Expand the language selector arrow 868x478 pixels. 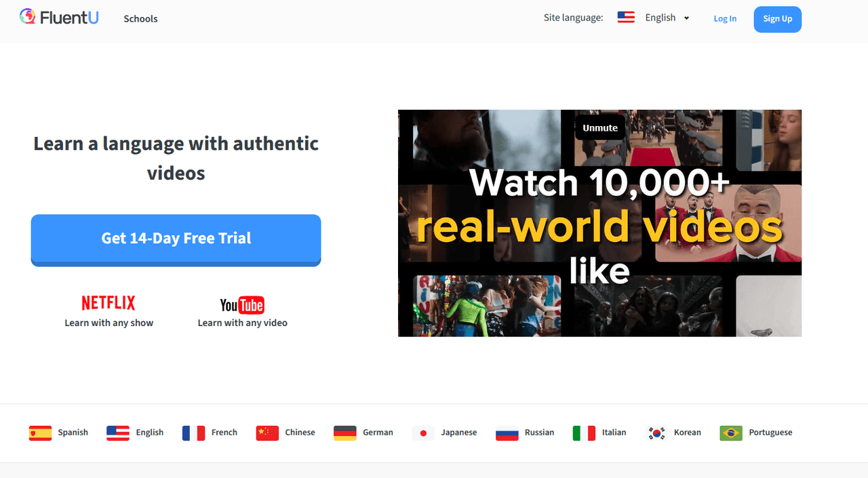pos(687,18)
